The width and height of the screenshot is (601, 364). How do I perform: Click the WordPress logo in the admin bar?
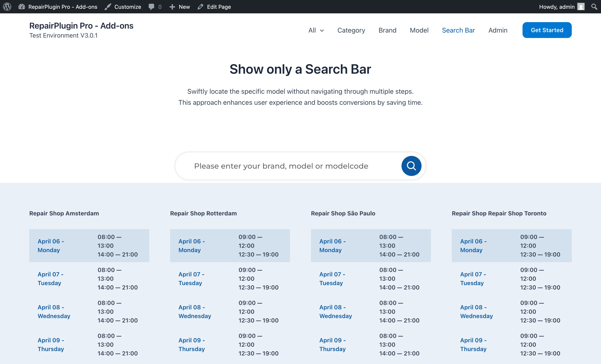7,7
